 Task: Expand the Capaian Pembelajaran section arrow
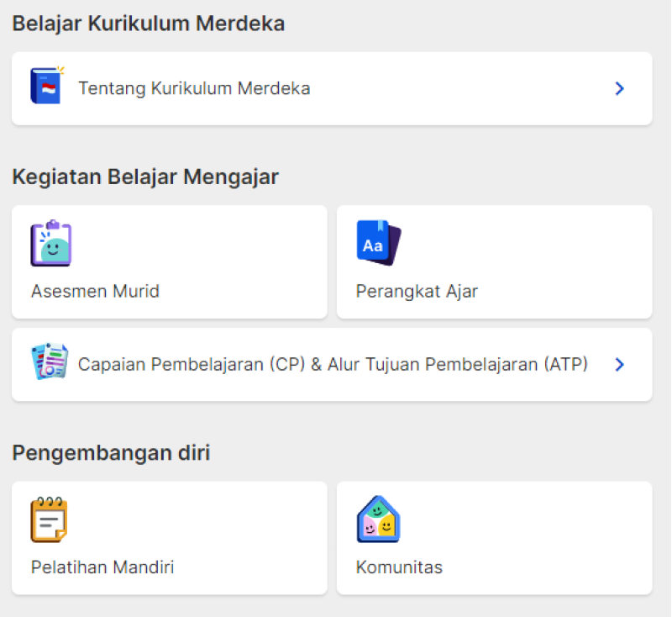click(619, 364)
